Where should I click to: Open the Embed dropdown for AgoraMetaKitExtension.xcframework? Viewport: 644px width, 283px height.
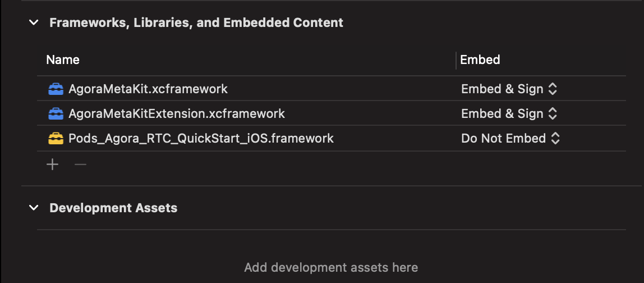[509, 113]
